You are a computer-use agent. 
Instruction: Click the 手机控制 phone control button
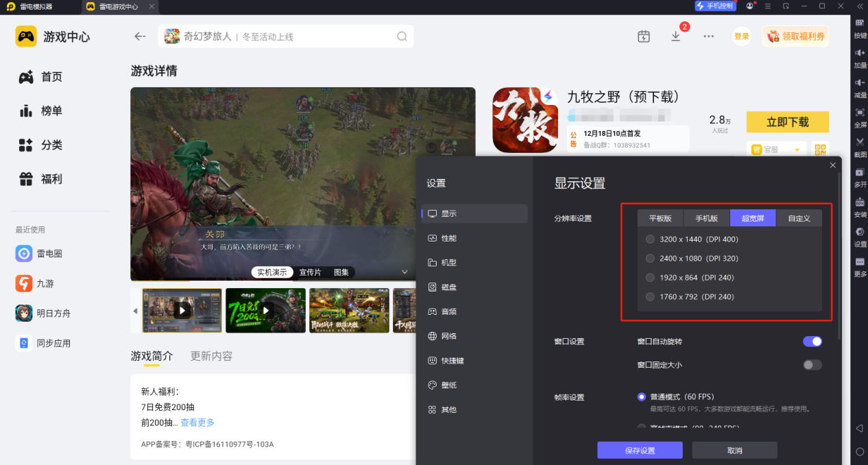click(715, 6)
